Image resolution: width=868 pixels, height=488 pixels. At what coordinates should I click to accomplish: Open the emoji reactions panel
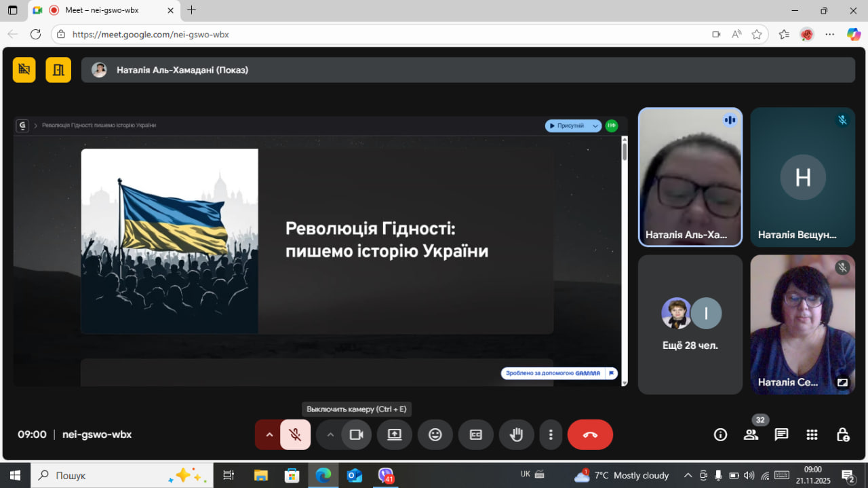click(435, 435)
